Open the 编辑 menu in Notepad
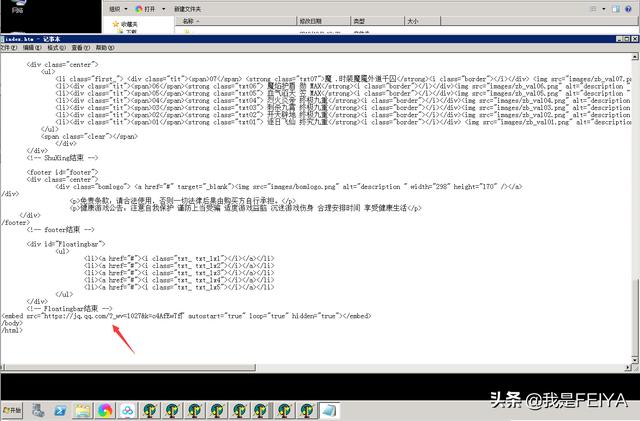640x421 pixels. click(x=32, y=48)
